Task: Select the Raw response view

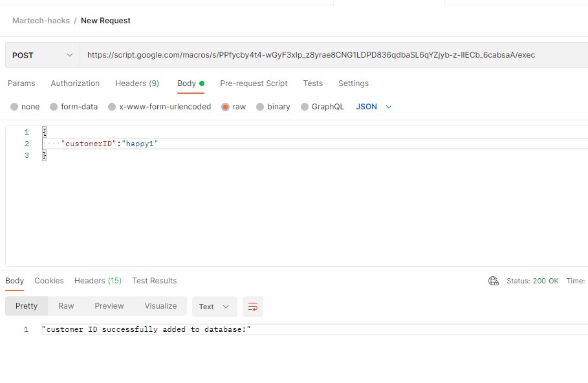Action: (x=66, y=306)
